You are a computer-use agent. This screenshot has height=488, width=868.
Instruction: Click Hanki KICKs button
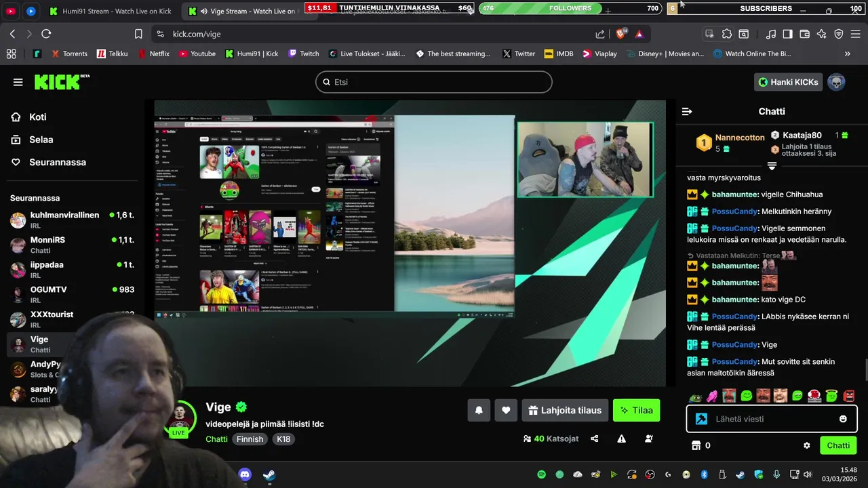click(789, 82)
